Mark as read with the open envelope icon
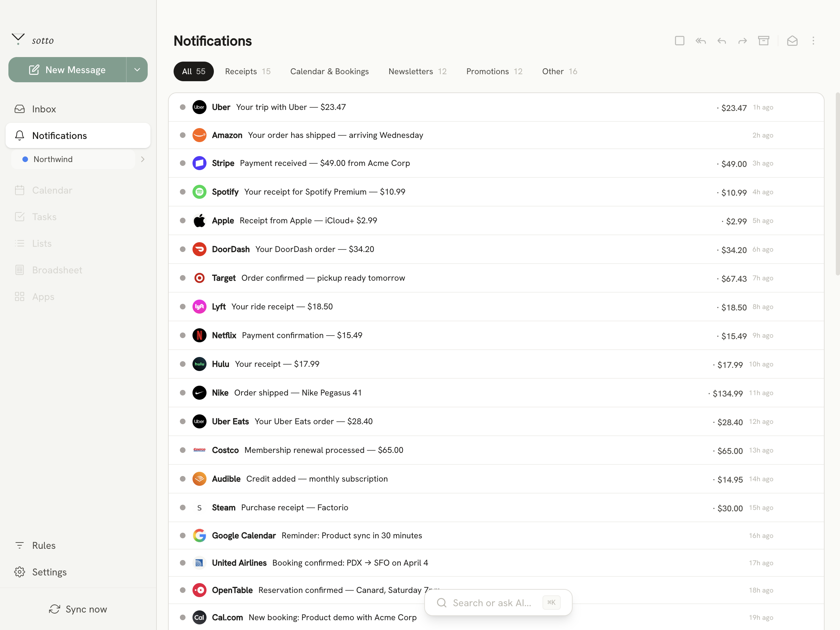Screen dimensions: 840x630 pos(792,41)
